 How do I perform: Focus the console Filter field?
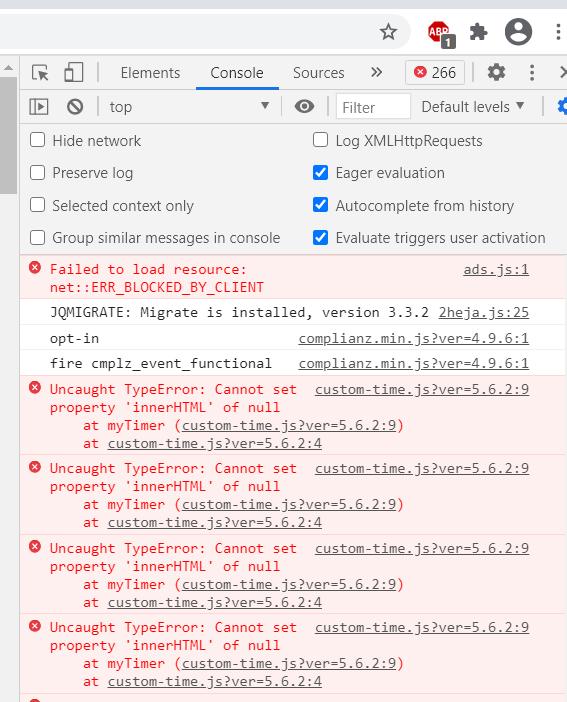tap(373, 107)
